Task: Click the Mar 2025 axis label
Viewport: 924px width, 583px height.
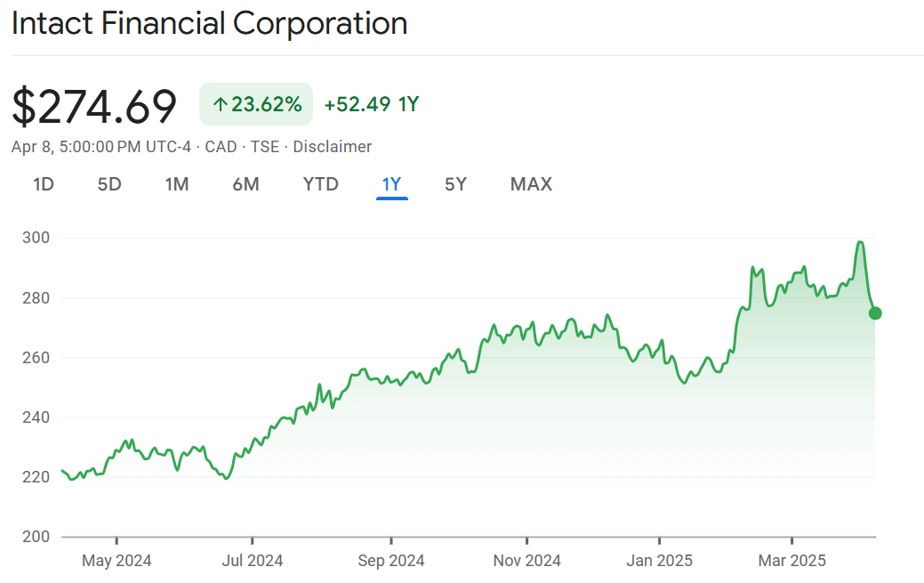Action: click(791, 561)
